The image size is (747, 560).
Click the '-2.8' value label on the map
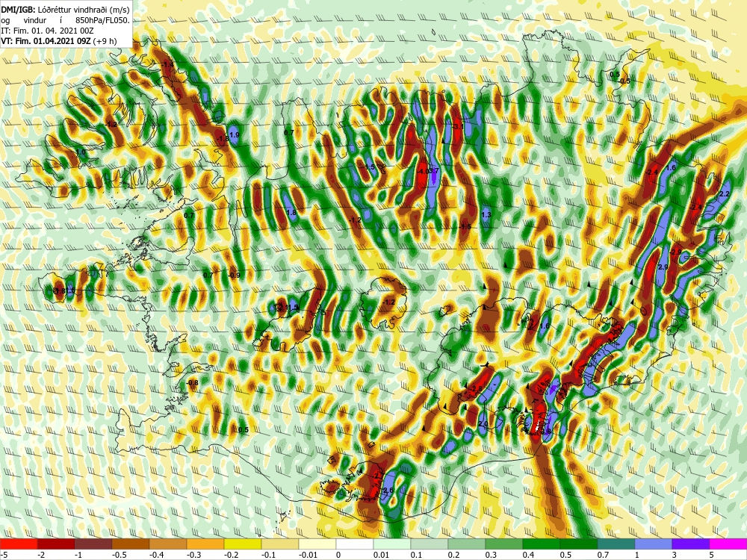pyautogui.click(x=476, y=389)
